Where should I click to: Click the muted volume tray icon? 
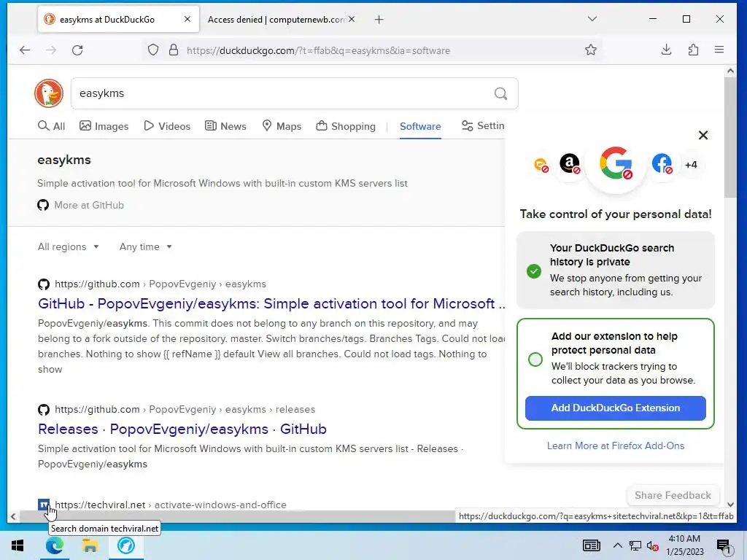tap(653, 545)
